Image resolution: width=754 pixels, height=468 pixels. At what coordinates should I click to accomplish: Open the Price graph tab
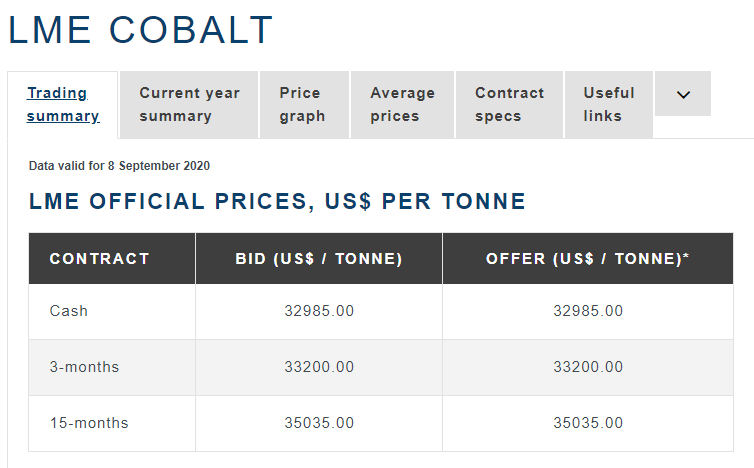(304, 104)
